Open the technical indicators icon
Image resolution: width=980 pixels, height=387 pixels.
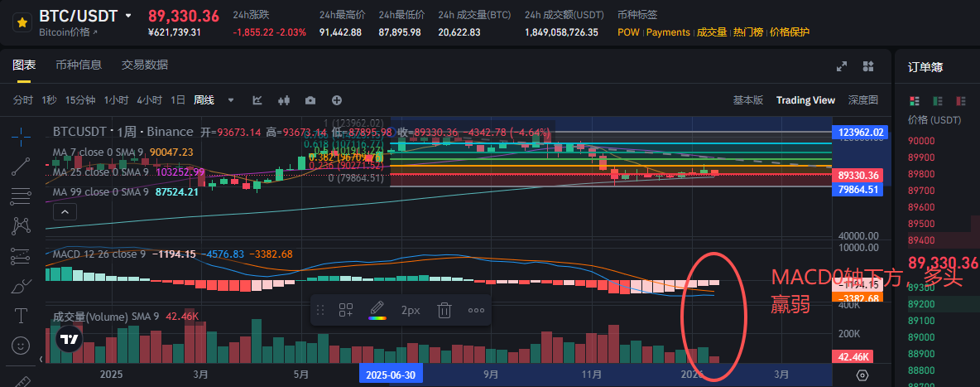click(x=257, y=100)
